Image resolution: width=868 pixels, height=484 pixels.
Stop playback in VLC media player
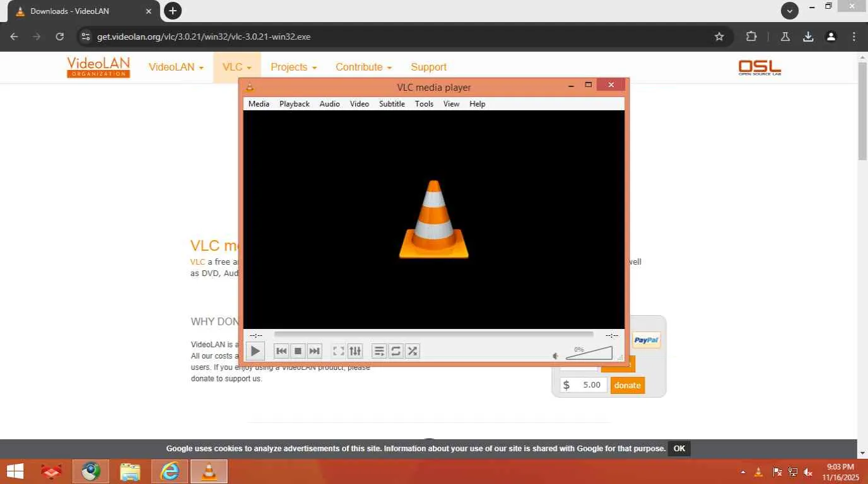(298, 351)
